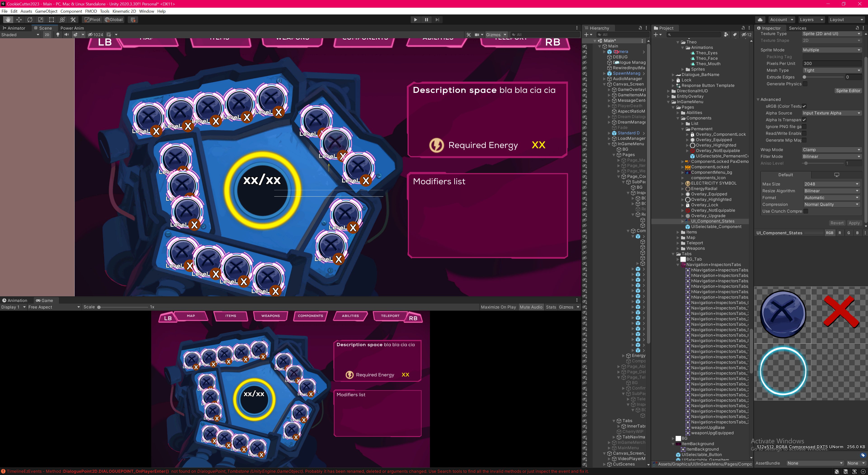Screen dimensions: 868x475
Task: Select UI_Component_States asset in Project
Action: pos(712,221)
